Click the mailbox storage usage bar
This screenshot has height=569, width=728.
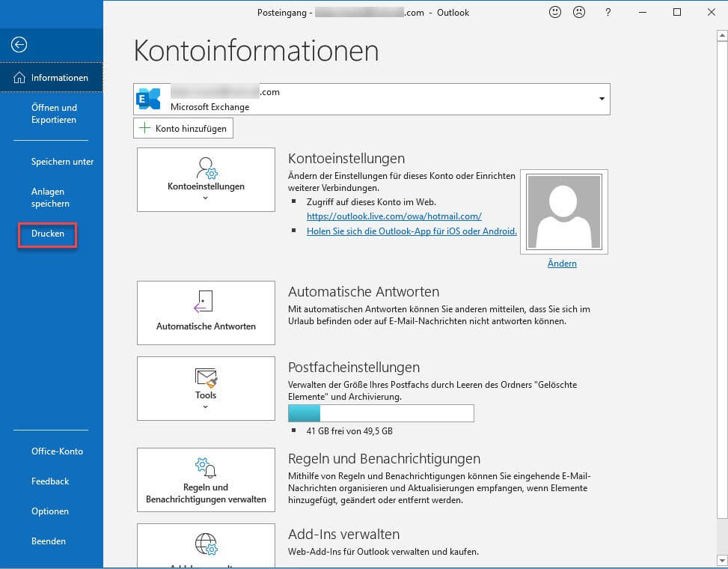381,413
